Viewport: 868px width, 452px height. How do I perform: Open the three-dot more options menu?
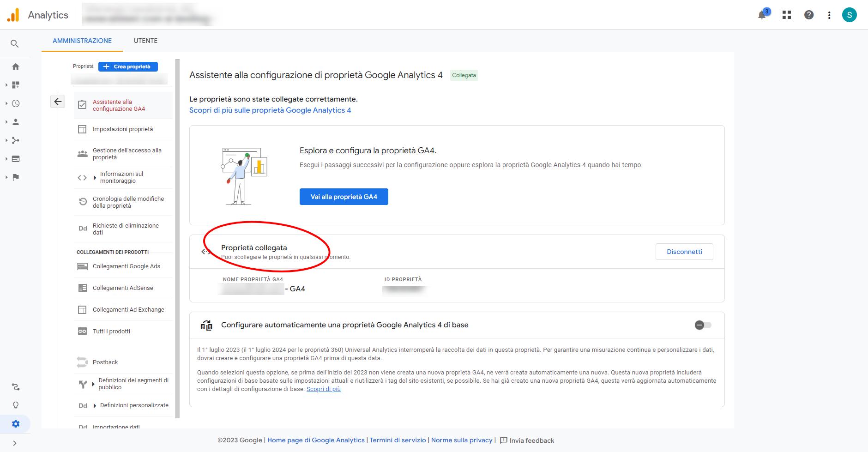[829, 15]
